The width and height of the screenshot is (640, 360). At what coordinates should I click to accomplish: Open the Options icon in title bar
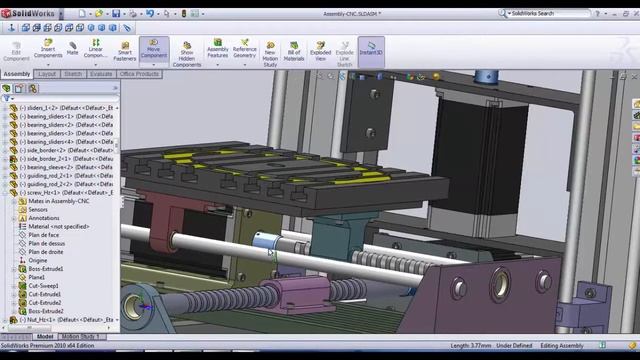tap(195, 14)
